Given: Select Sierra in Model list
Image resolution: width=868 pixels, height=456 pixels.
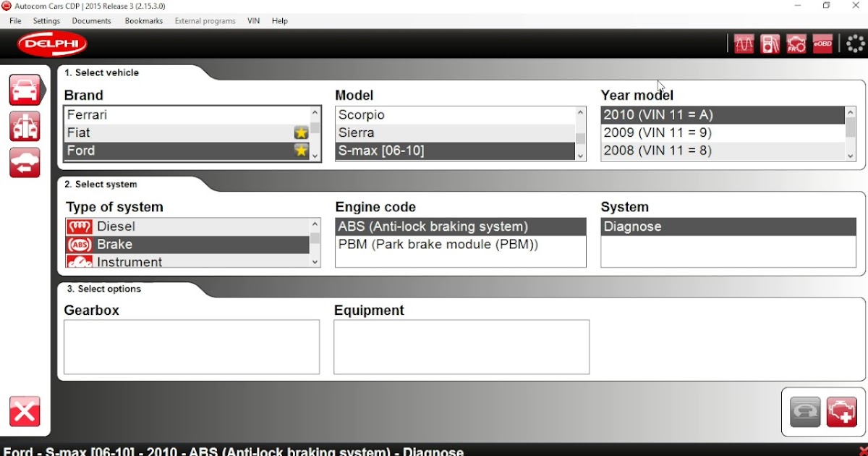Looking at the screenshot, I should (x=455, y=133).
